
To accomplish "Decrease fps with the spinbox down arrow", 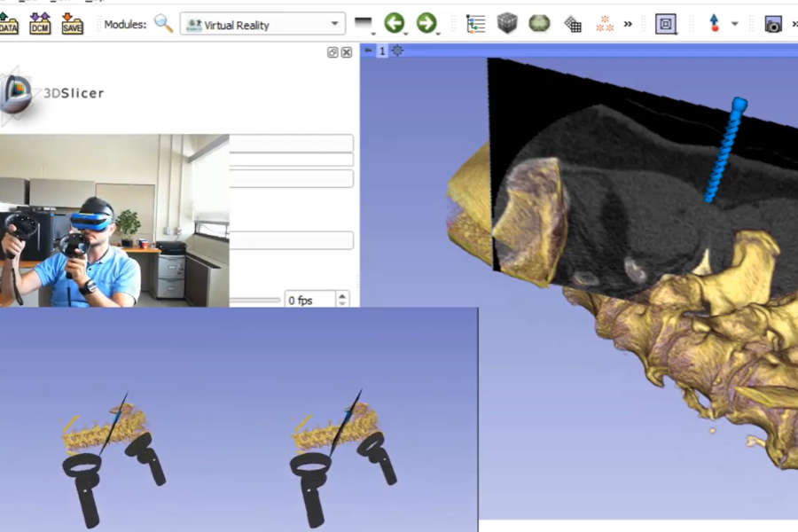I will 342,303.
